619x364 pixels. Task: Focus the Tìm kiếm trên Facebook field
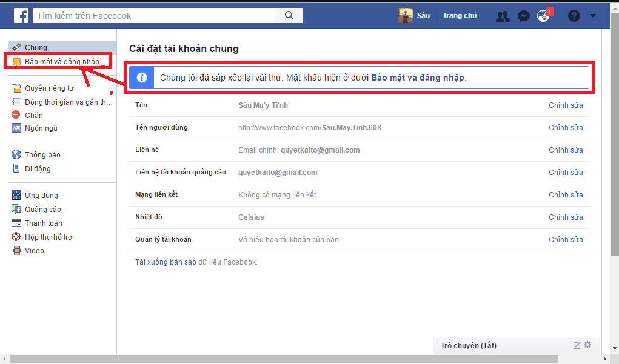(x=154, y=16)
